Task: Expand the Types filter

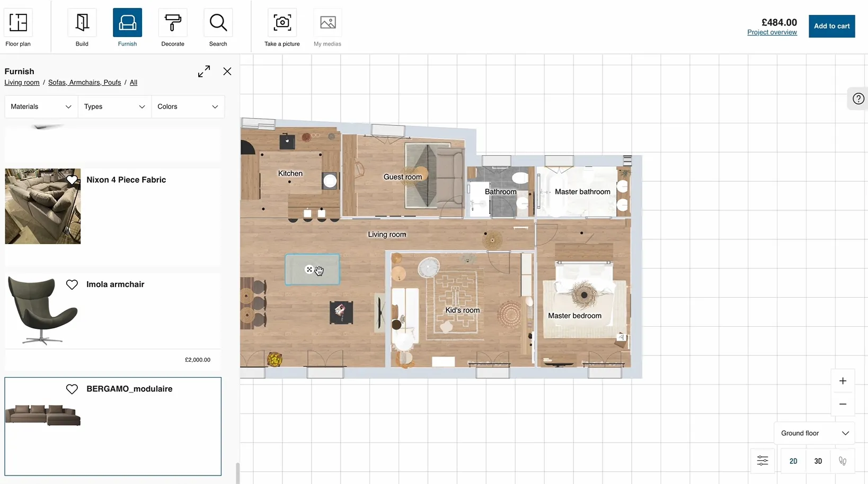Action: [x=113, y=106]
